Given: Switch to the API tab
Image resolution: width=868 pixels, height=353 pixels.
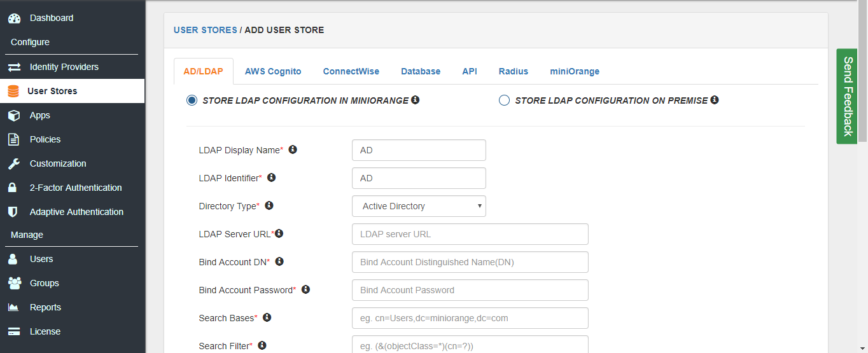Looking at the screenshot, I should point(470,71).
